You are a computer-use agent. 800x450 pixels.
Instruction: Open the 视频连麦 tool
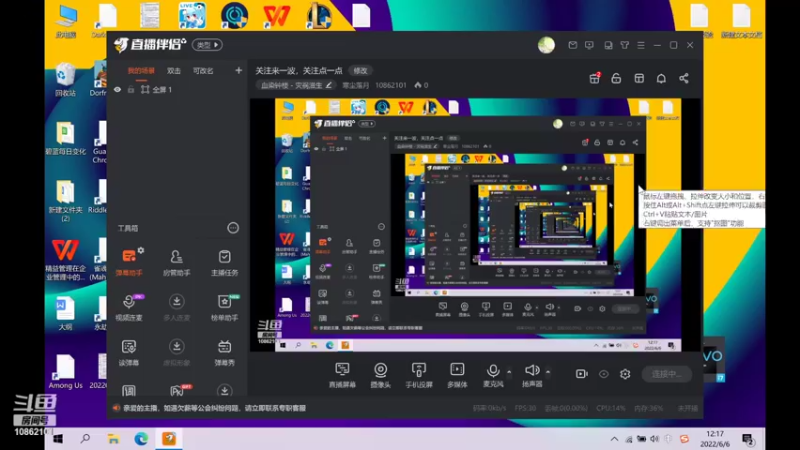click(129, 307)
